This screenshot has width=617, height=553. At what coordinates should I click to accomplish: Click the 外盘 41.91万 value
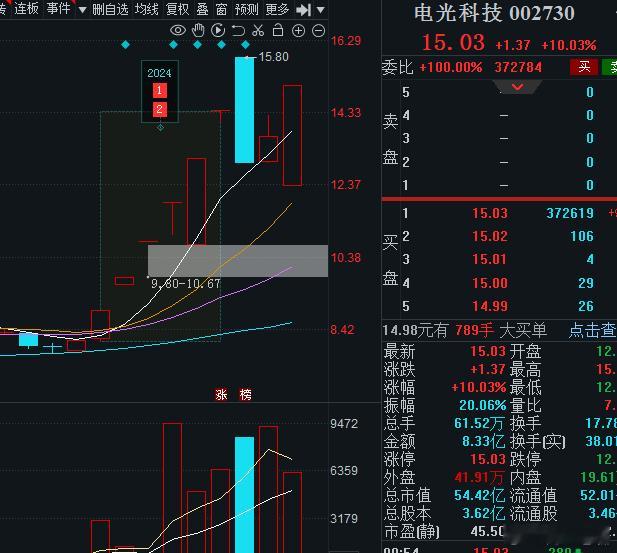479,477
